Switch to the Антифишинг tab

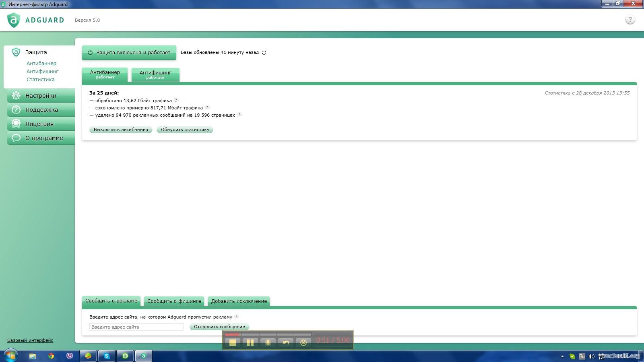155,74
